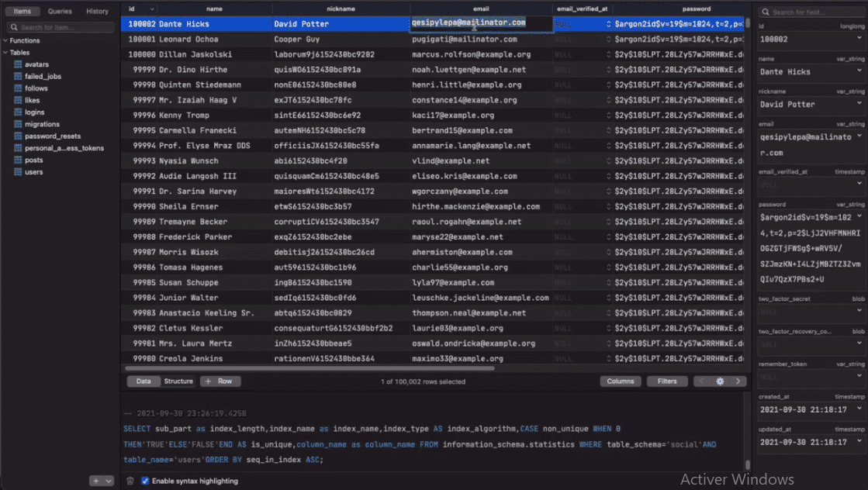Switch to the Structure view tab
Image resolution: width=868 pixels, height=490 pixels.
click(178, 381)
